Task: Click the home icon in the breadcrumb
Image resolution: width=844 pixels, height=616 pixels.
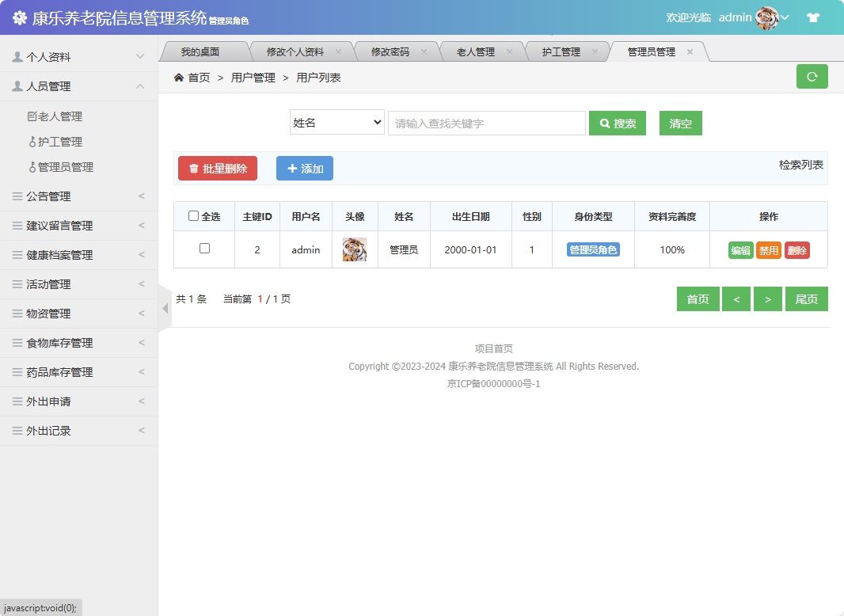Action: pyautogui.click(x=179, y=77)
